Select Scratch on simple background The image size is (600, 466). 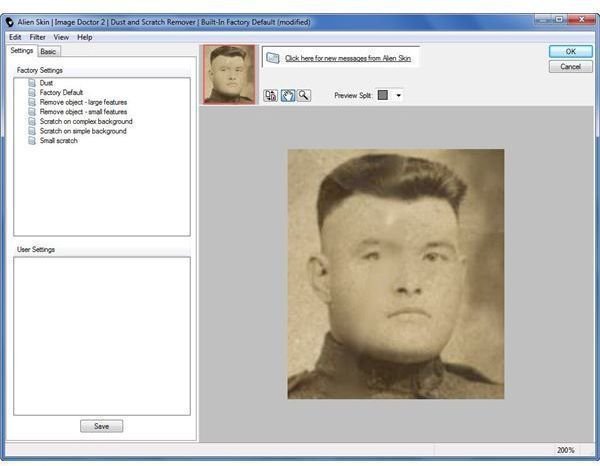pyautogui.click(x=83, y=131)
